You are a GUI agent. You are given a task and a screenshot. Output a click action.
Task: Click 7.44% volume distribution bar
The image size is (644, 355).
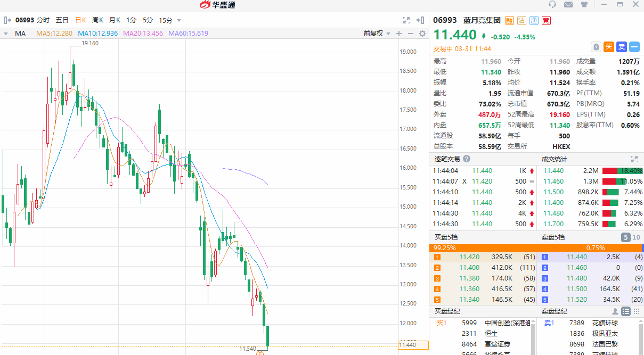pos(610,192)
